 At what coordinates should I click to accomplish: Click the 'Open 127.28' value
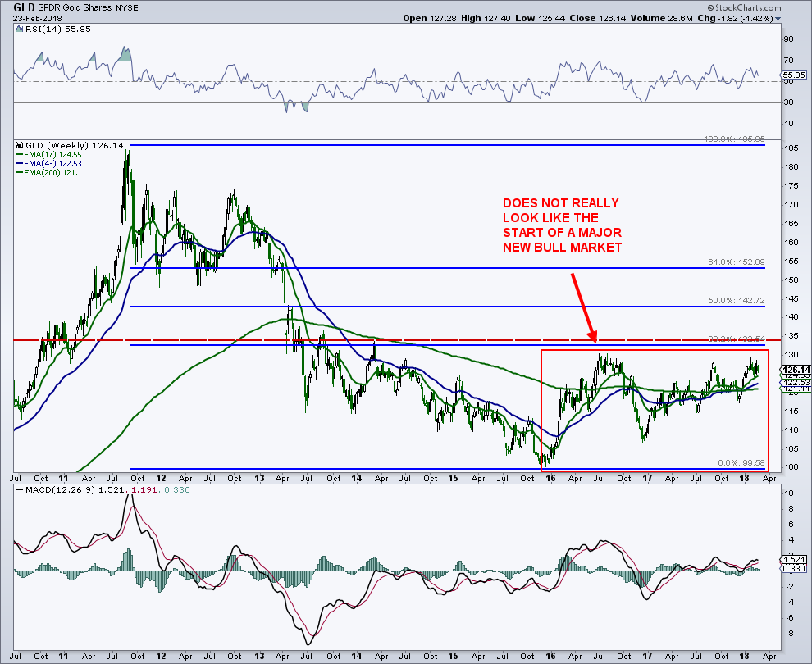click(x=429, y=18)
